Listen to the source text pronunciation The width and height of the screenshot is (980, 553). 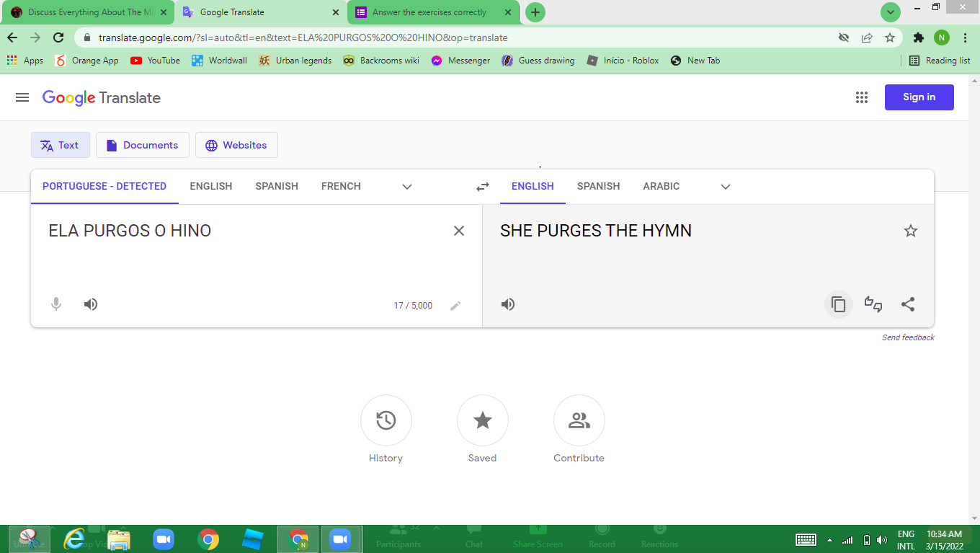point(90,304)
